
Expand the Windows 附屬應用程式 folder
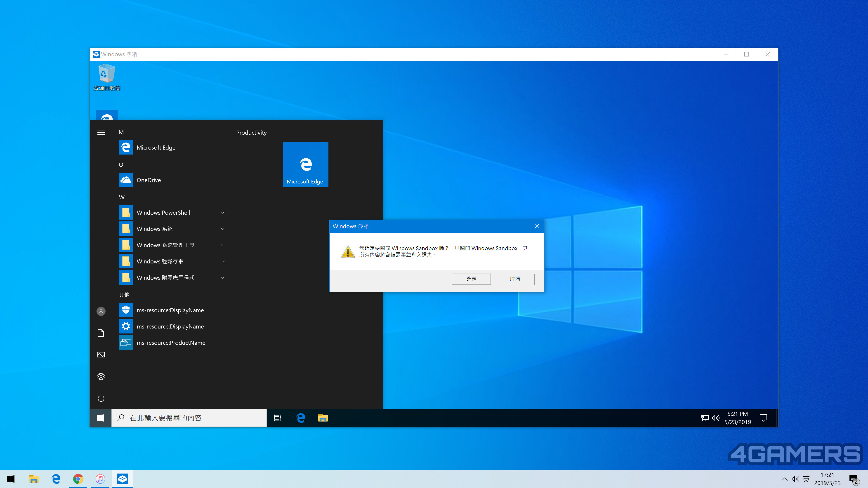[x=172, y=277]
